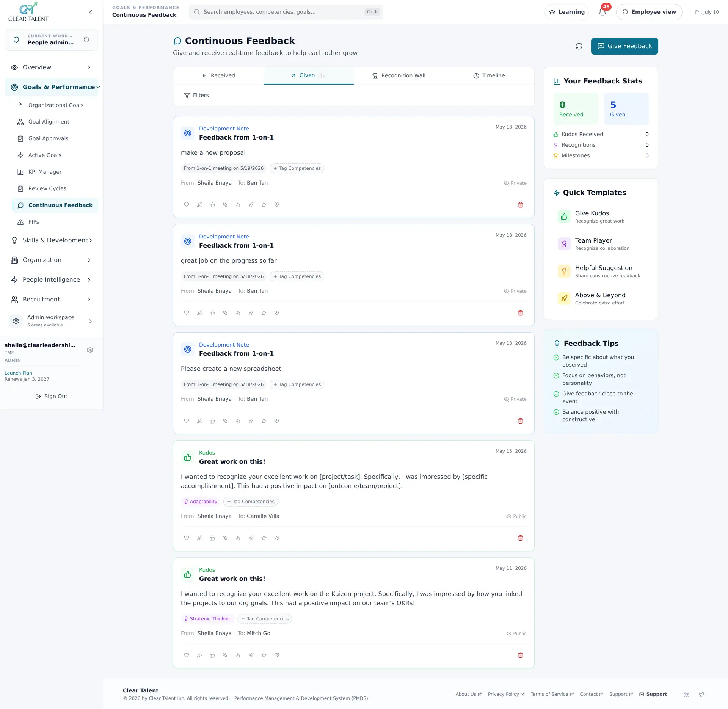Delete the kudos sent to Mitch Go
Image resolution: width=728 pixels, height=709 pixels.
521,655
